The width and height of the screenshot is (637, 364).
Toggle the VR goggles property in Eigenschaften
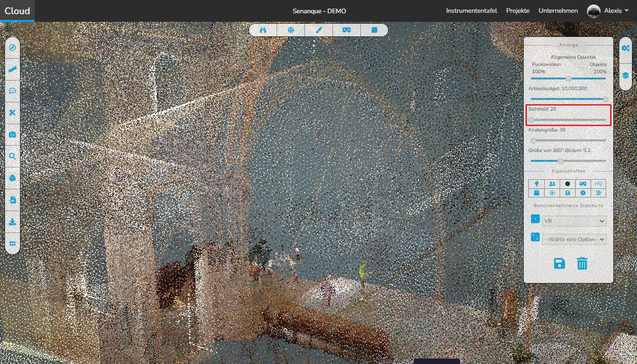coord(583,184)
